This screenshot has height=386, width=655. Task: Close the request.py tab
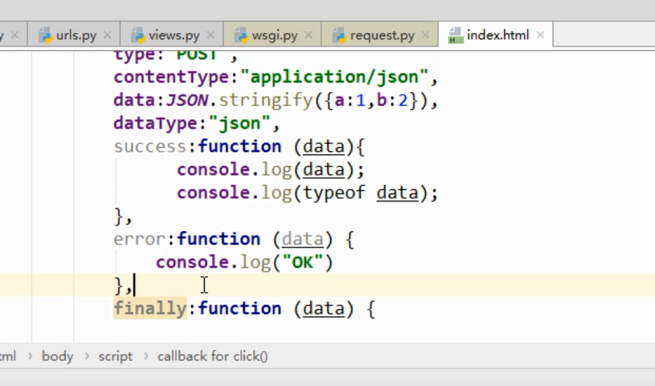pos(425,35)
